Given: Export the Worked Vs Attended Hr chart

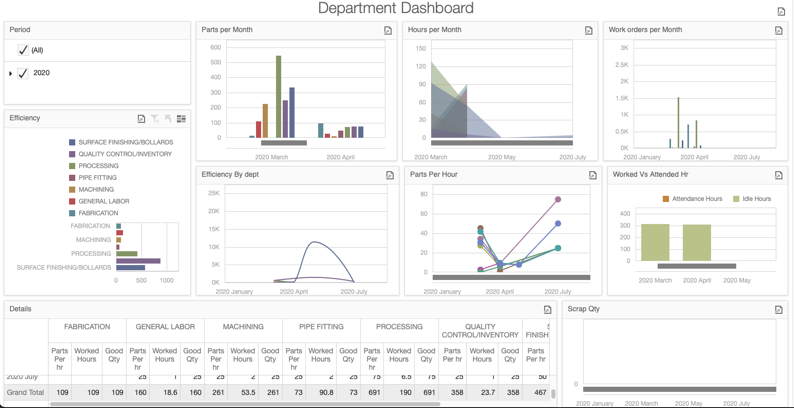Looking at the screenshot, I should tap(779, 175).
